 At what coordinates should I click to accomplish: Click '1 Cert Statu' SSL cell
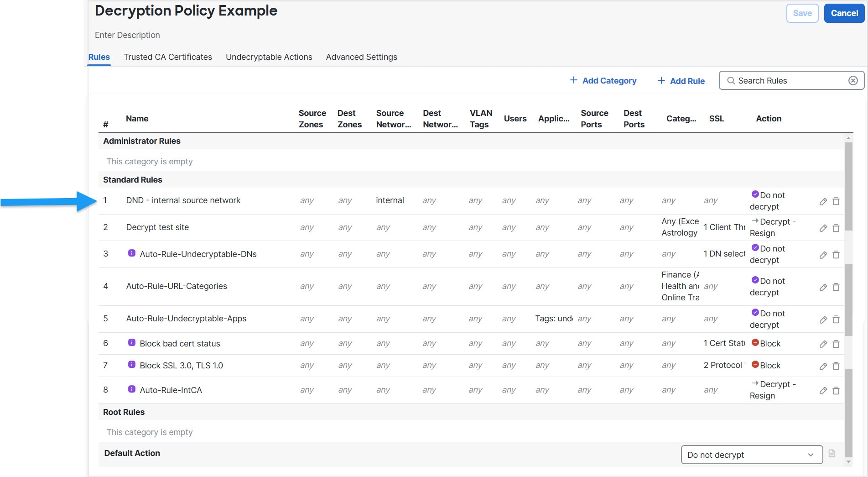pyautogui.click(x=724, y=343)
